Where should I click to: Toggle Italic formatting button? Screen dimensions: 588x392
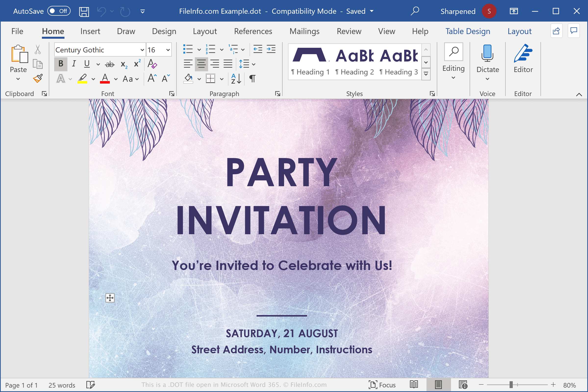click(x=74, y=64)
